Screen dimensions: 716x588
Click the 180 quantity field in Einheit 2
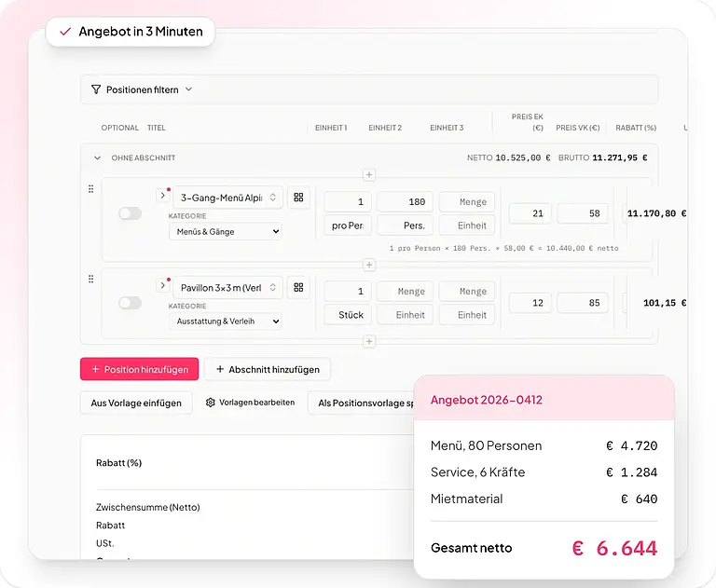point(405,202)
